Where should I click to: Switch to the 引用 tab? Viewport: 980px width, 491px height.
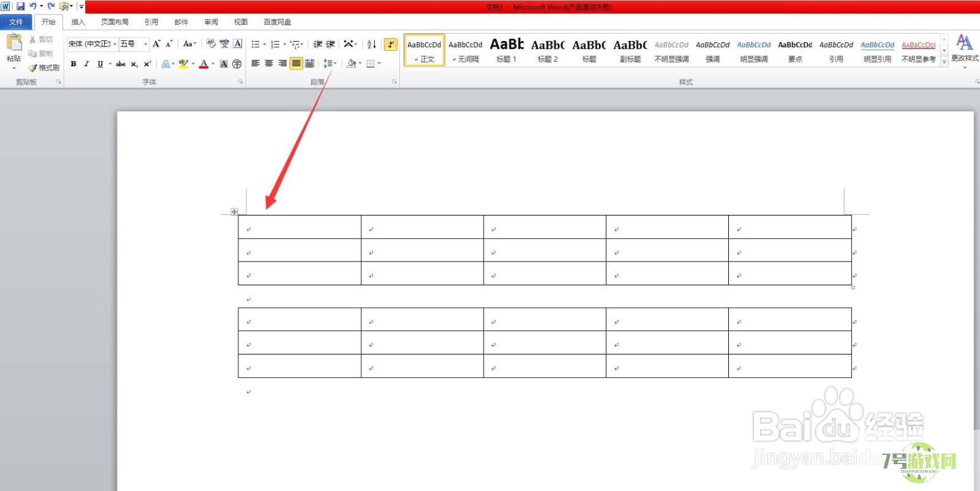[x=151, y=22]
